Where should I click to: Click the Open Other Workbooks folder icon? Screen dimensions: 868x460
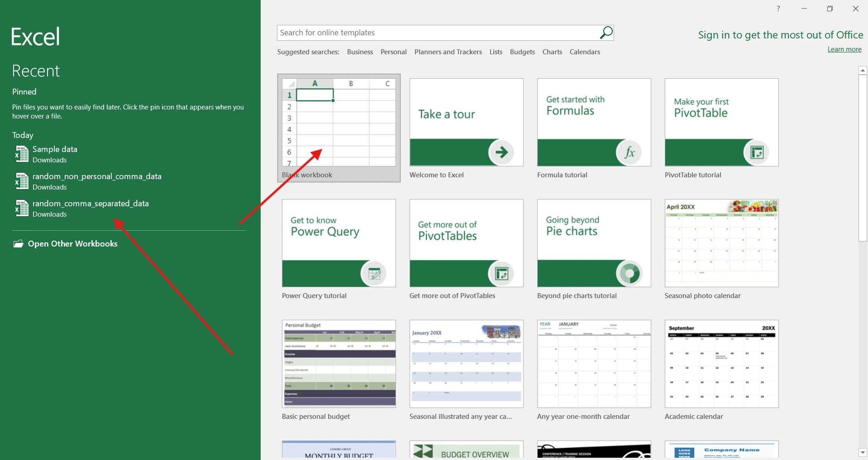point(18,243)
